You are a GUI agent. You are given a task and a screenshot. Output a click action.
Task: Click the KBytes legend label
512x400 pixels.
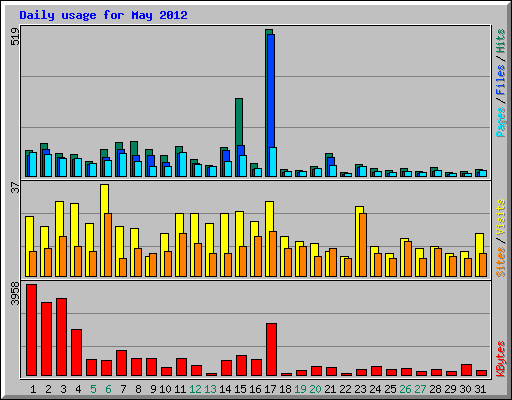[x=500, y=359]
